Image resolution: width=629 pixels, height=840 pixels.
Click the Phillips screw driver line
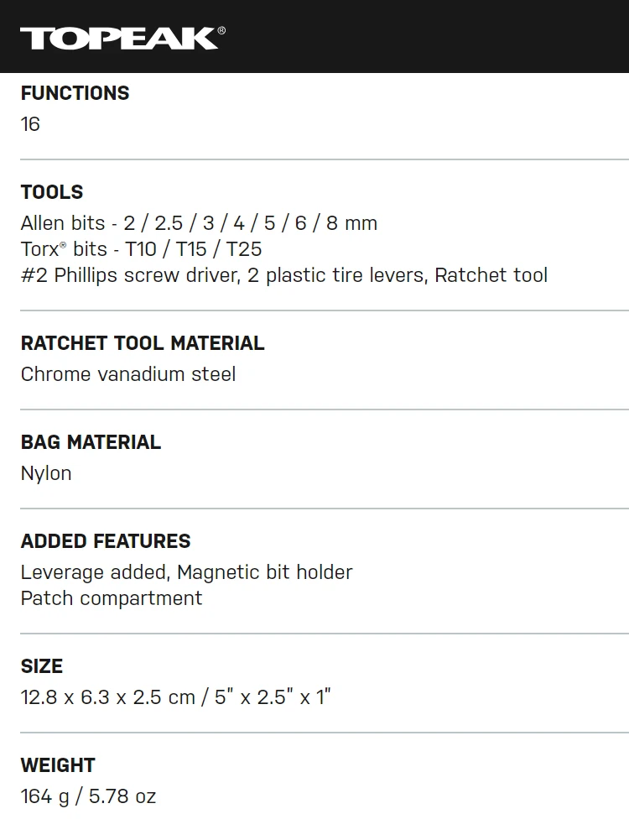[284, 275]
